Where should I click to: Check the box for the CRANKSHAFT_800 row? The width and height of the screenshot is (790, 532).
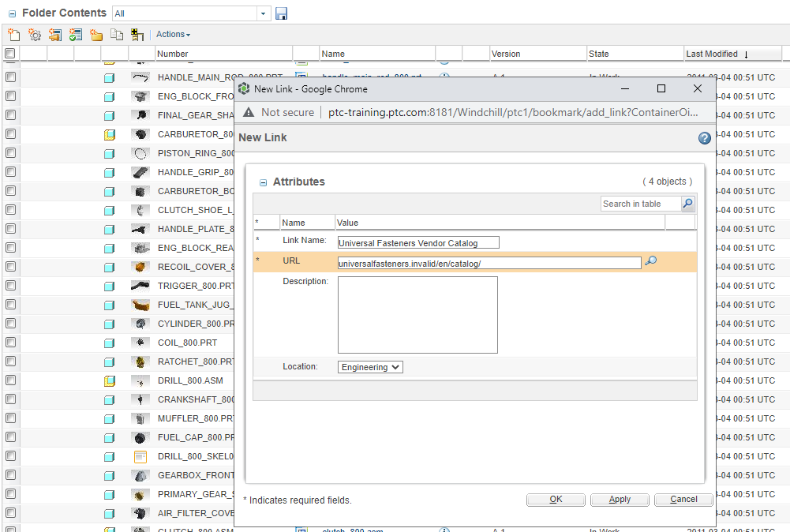click(10, 399)
